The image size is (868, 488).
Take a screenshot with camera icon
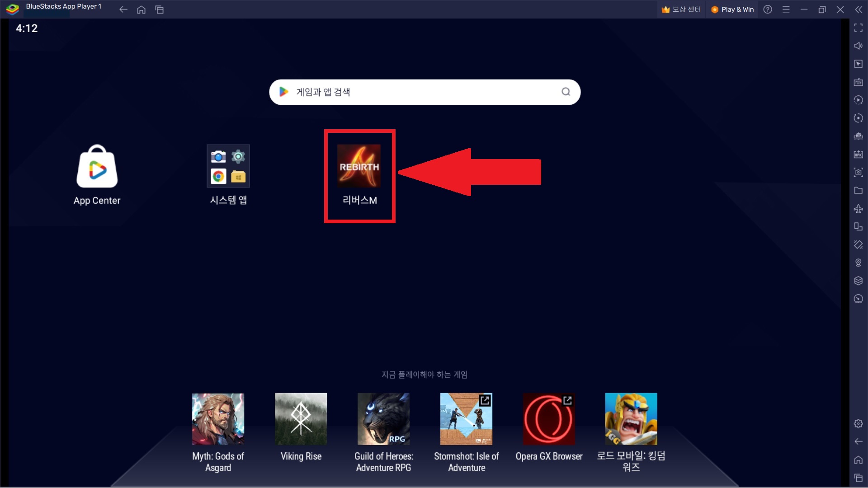coord(859,173)
